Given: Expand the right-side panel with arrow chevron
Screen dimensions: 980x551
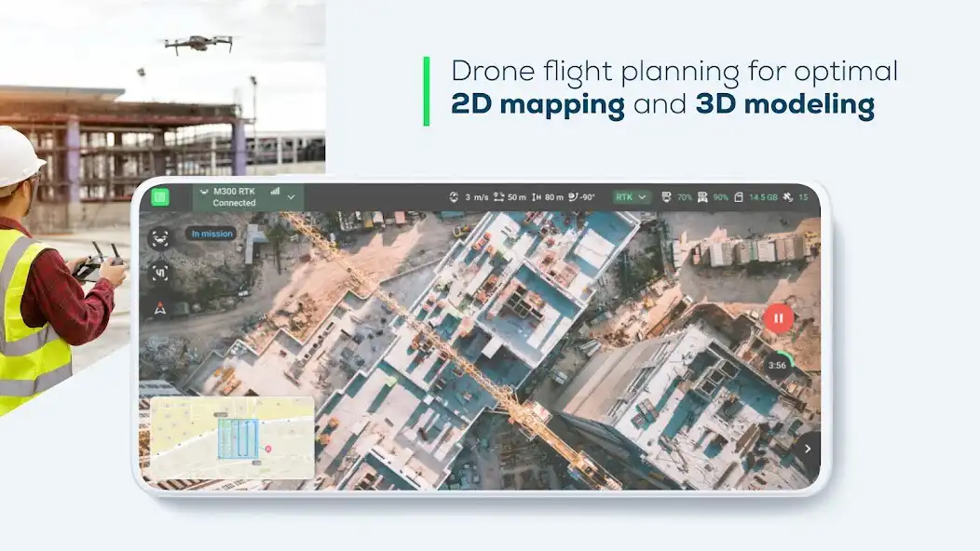Looking at the screenshot, I should tap(810, 448).
